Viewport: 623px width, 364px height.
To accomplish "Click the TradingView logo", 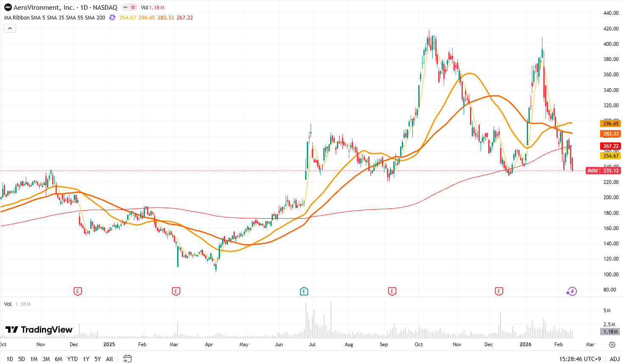I will [39, 330].
